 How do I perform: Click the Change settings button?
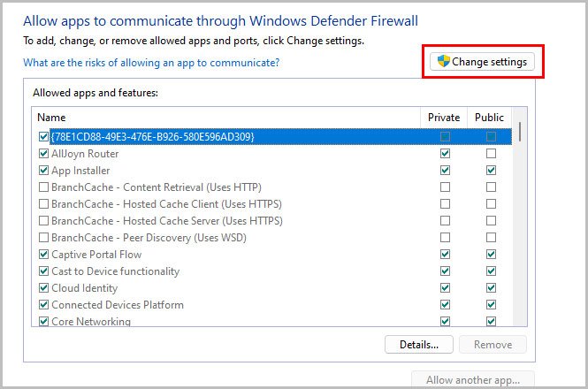(x=482, y=62)
